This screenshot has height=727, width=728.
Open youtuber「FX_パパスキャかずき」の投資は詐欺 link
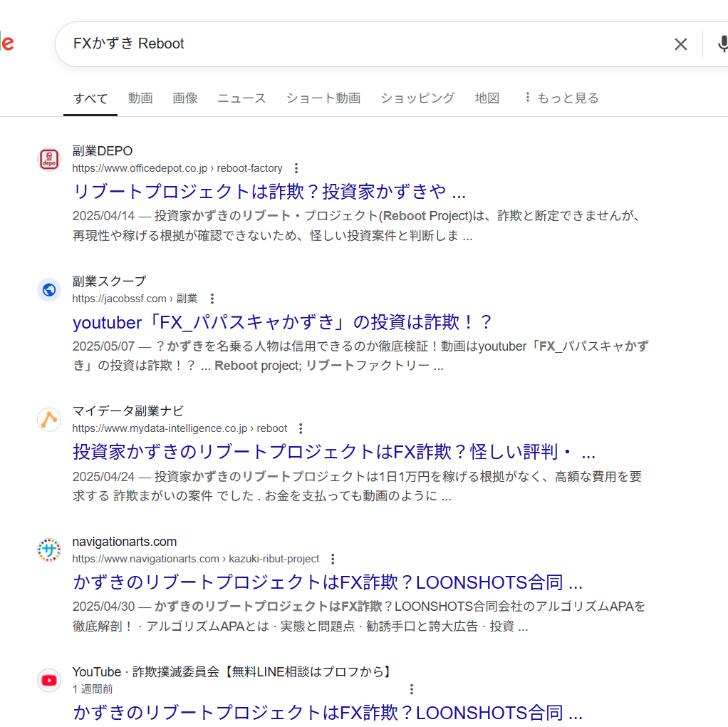tap(282, 322)
